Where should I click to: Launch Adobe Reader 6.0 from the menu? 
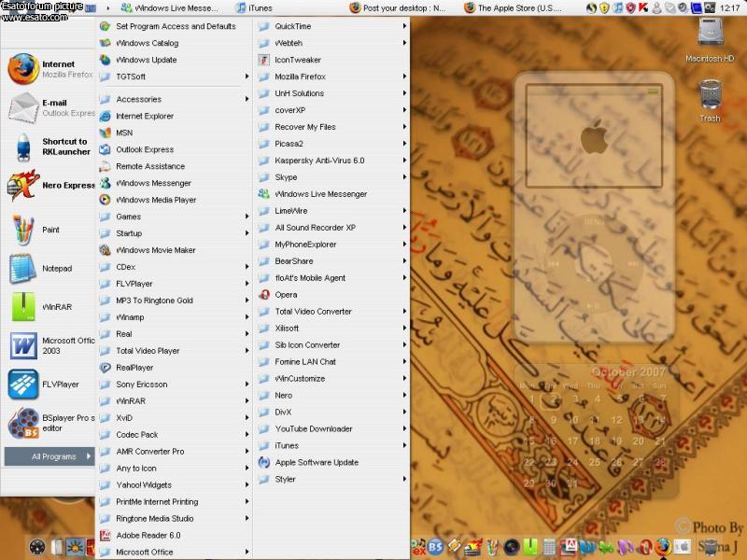(174, 535)
